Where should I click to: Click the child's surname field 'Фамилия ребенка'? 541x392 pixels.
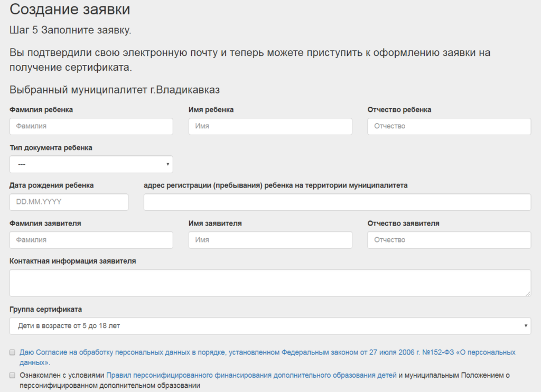91,126
